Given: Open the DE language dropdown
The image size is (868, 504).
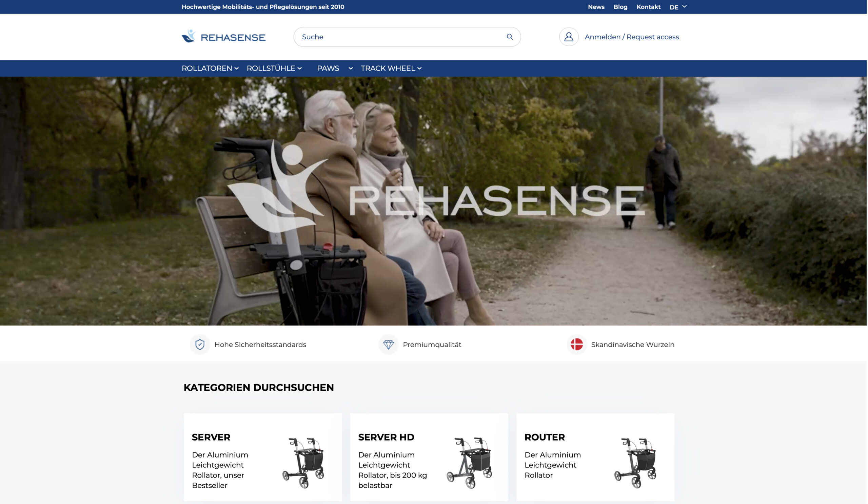Looking at the screenshot, I should (x=678, y=7).
